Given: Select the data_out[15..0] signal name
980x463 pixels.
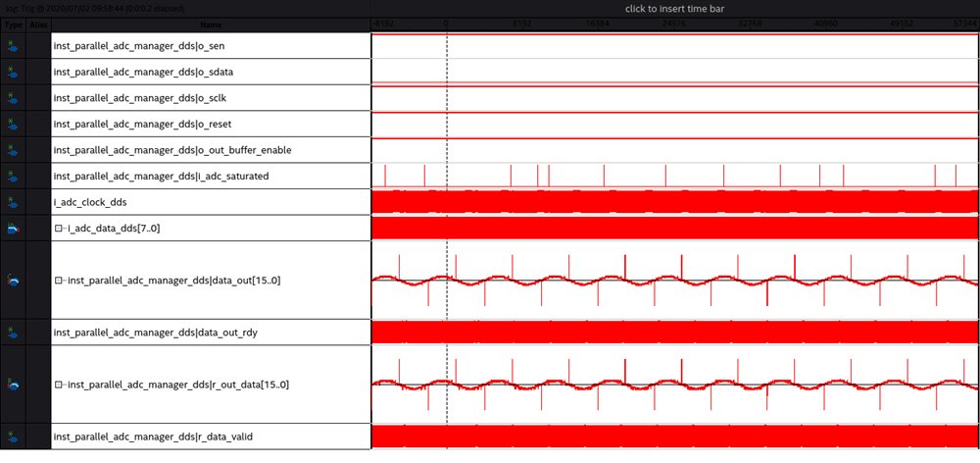Looking at the screenshot, I should (173, 281).
